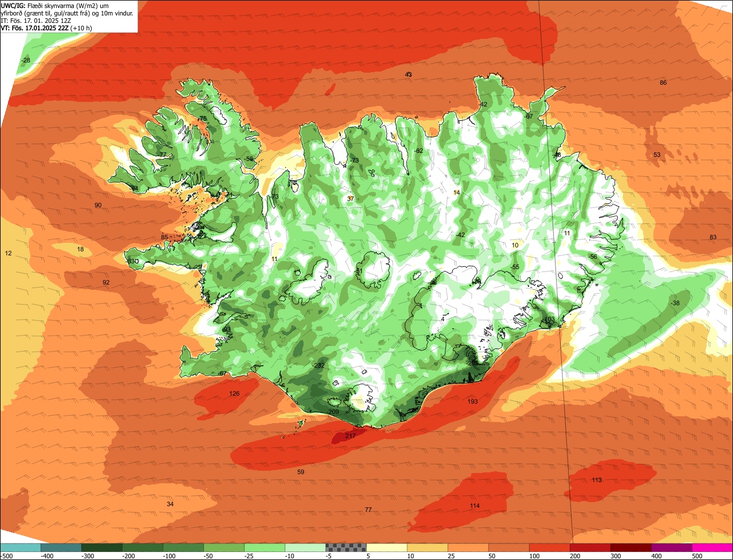Click the -62 value in north Iceland
The width and height of the screenshot is (733, 560).
click(418, 151)
